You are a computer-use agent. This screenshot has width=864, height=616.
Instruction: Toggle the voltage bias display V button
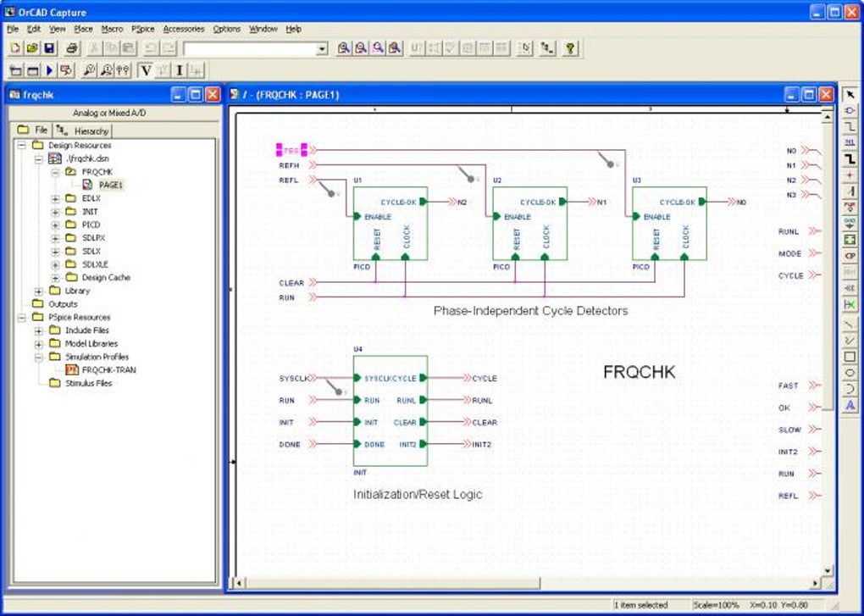pos(146,70)
